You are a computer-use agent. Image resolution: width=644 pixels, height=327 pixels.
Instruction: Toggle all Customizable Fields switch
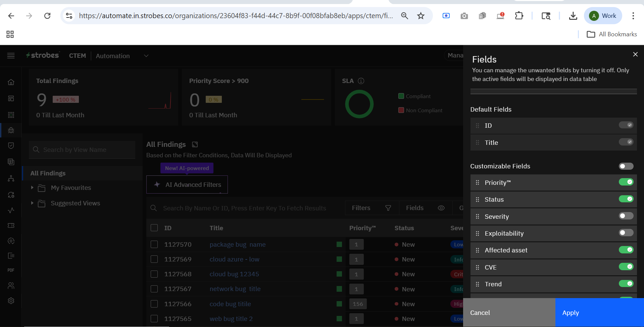[x=626, y=166]
